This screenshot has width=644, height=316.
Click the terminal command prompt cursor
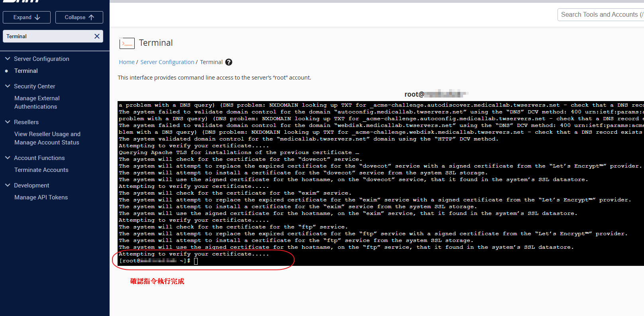(196, 261)
